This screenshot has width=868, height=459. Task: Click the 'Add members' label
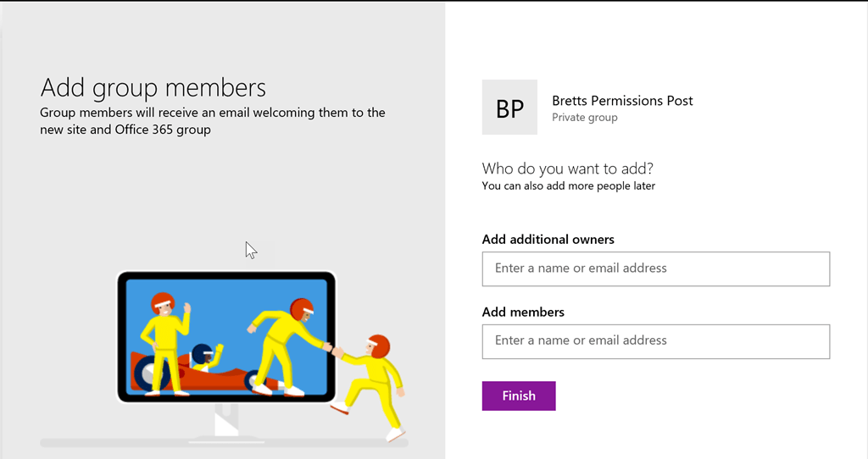pos(523,312)
